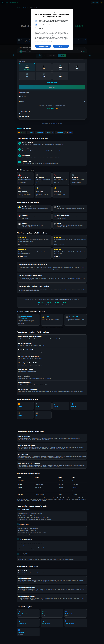The width and height of the screenshot is (104, 644).
Task: Click the No Watermark prohibited icon
Action: pos(55,175)
